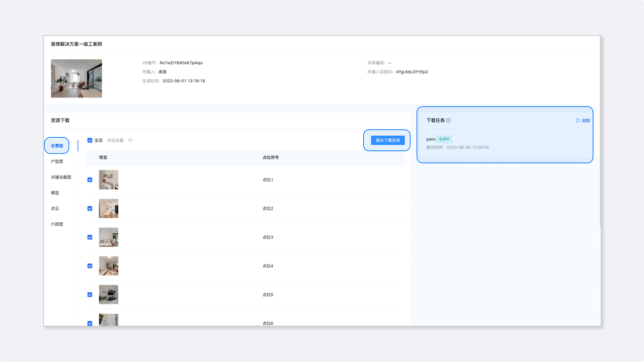Click the refresh icon next to 刷新
Image resolution: width=644 pixels, height=362 pixels.
tap(578, 121)
